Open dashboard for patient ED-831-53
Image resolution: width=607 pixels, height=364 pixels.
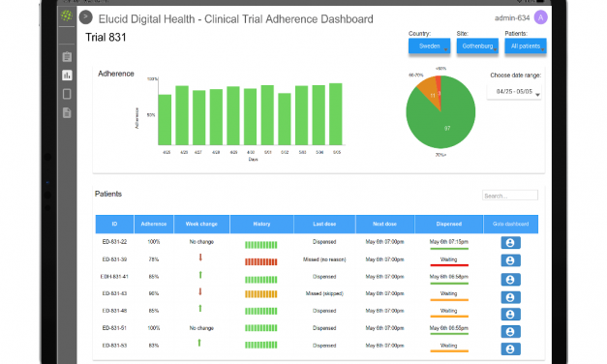[510, 349]
